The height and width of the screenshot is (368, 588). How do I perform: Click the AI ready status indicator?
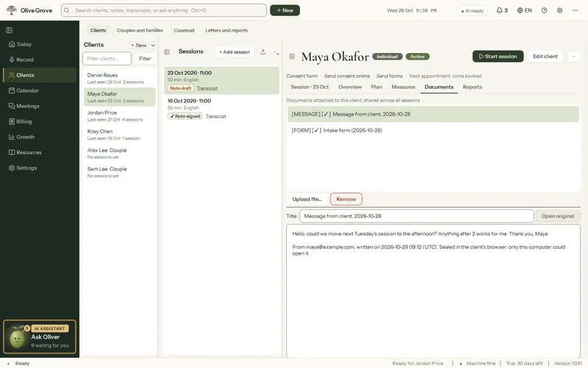pos(472,10)
